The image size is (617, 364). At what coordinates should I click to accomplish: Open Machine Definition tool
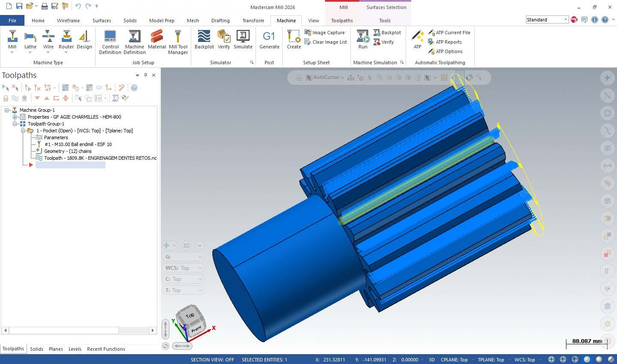135,42
